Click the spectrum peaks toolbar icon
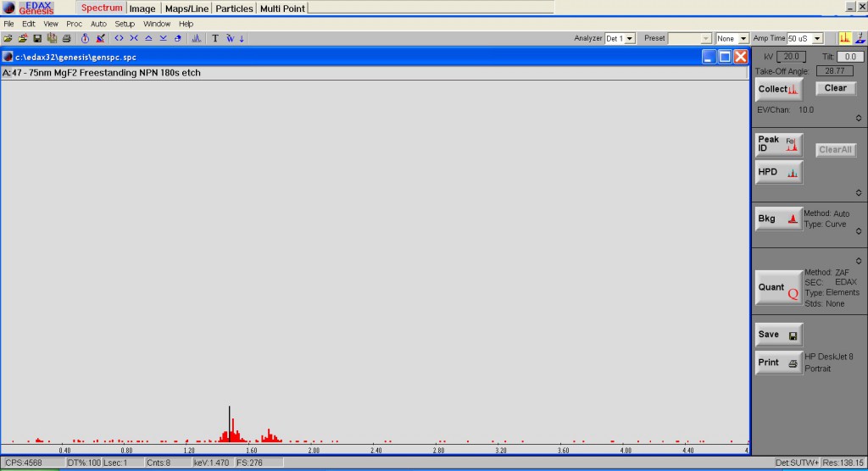The height and width of the screenshot is (471, 868). [x=196, y=39]
